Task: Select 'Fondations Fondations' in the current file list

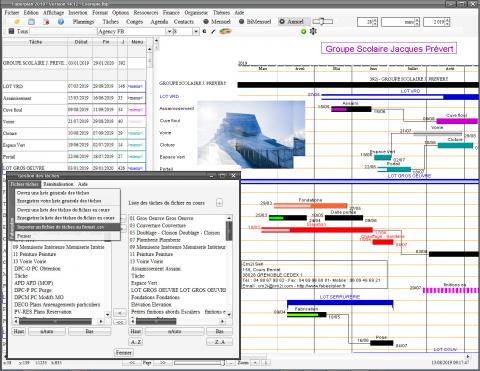Action: [x=178, y=297]
